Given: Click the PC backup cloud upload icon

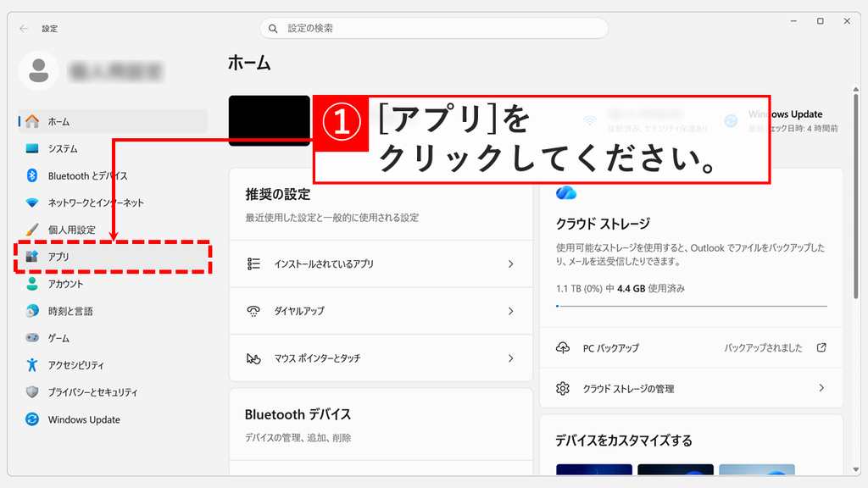Looking at the screenshot, I should pyautogui.click(x=563, y=347).
